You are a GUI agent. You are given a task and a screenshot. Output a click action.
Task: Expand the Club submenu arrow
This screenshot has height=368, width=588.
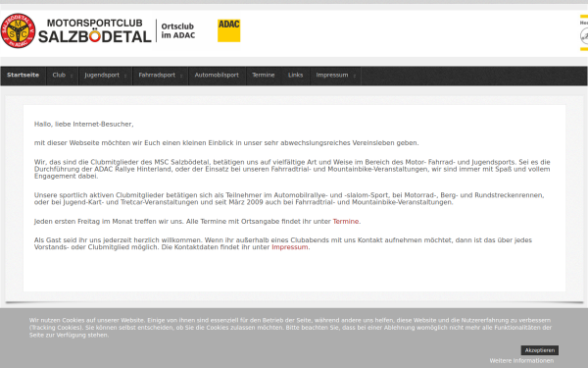(72, 76)
